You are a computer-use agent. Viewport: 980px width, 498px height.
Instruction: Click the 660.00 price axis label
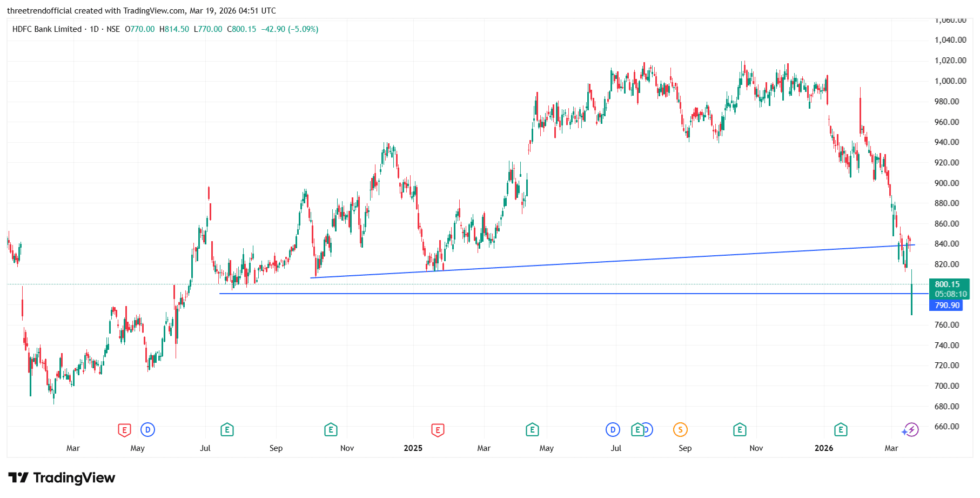click(947, 427)
